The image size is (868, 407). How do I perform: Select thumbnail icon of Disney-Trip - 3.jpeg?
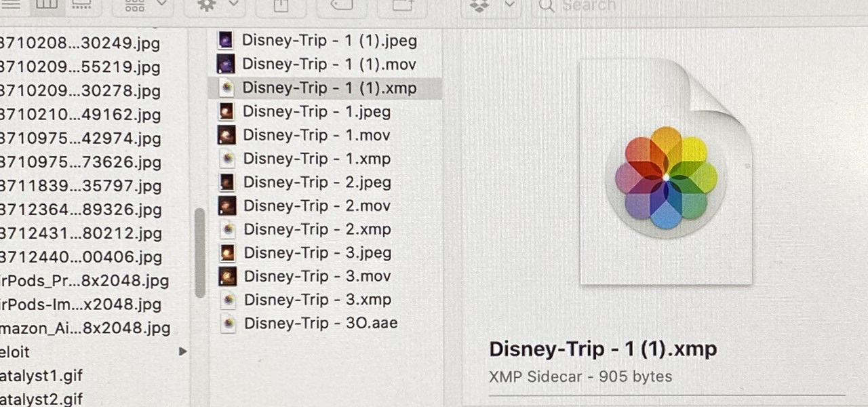(x=228, y=253)
